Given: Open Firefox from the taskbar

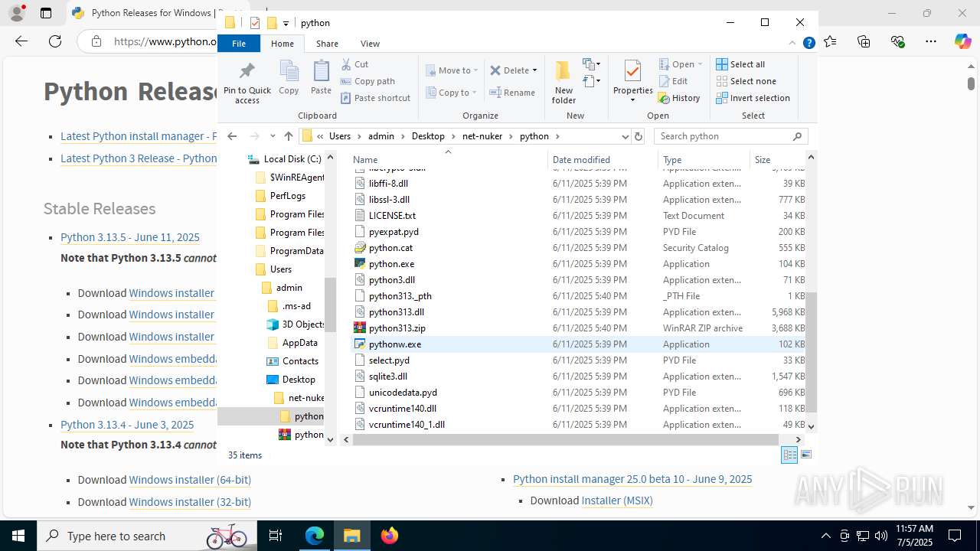Looking at the screenshot, I should point(390,536).
